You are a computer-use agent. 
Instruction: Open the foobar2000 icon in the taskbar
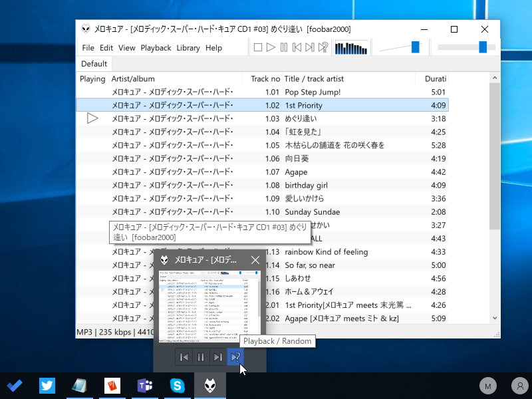(210, 386)
